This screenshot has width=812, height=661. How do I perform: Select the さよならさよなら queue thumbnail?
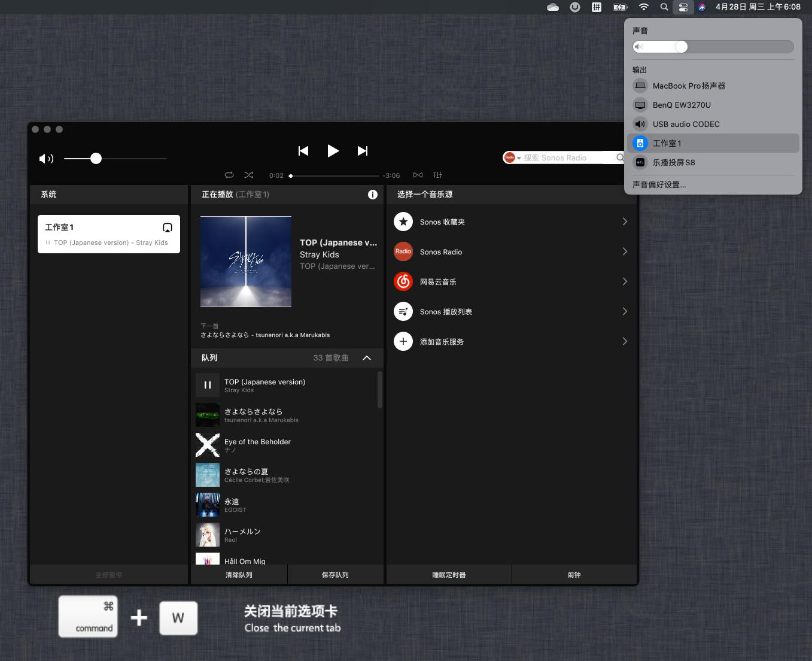pos(208,415)
